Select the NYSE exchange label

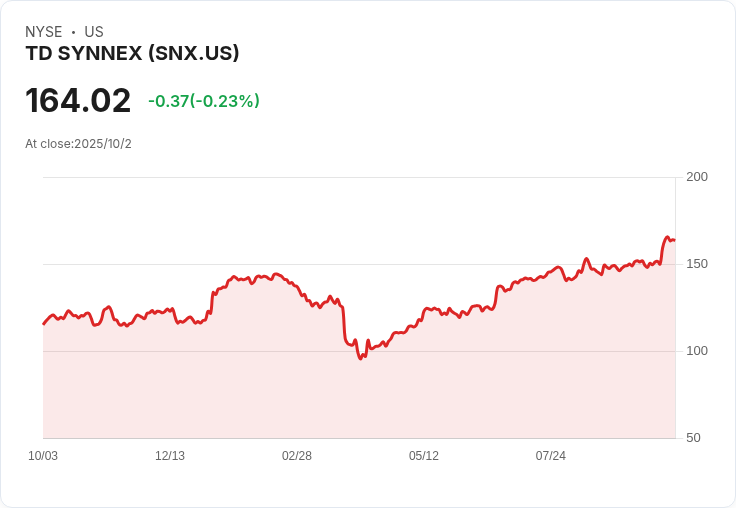(x=44, y=32)
